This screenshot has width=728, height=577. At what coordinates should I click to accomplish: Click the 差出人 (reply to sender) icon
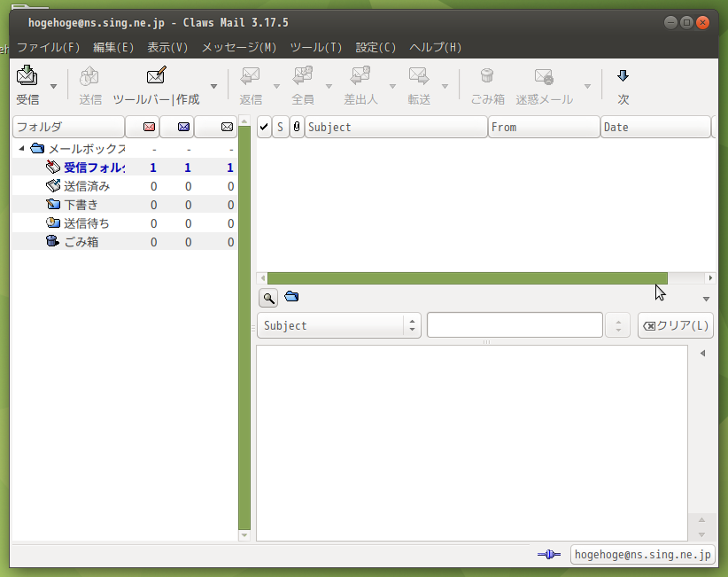coord(360,75)
